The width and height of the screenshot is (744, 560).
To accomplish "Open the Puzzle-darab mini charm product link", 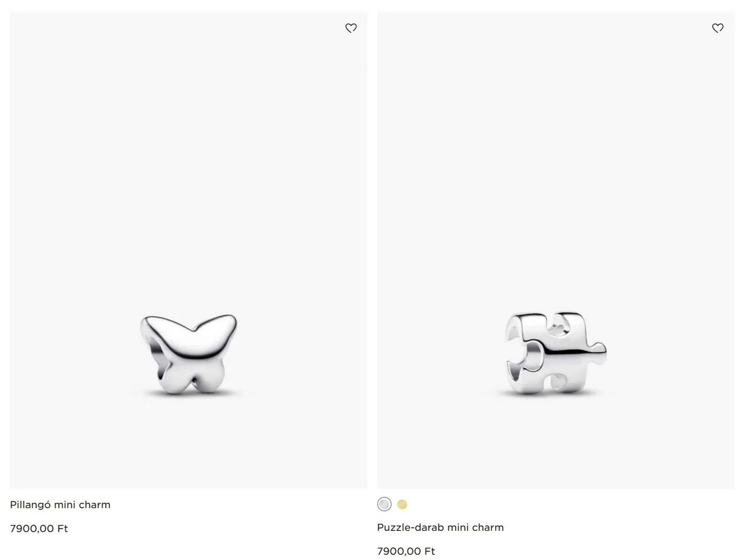I will (x=440, y=527).
